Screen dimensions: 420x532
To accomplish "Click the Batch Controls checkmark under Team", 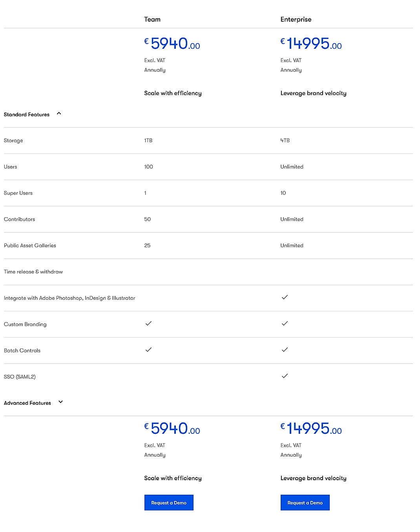I will click(x=148, y=350).
